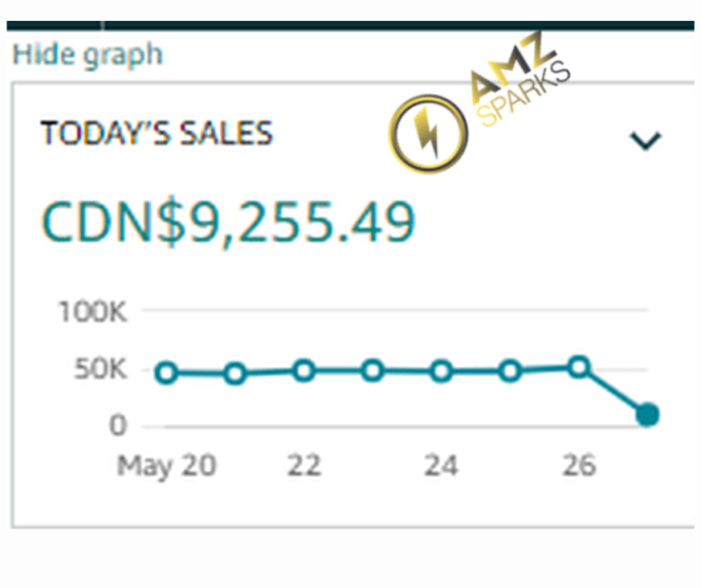Select the May 26 graph data point
The image size is (701, 588).
click(x=579, y=367)
